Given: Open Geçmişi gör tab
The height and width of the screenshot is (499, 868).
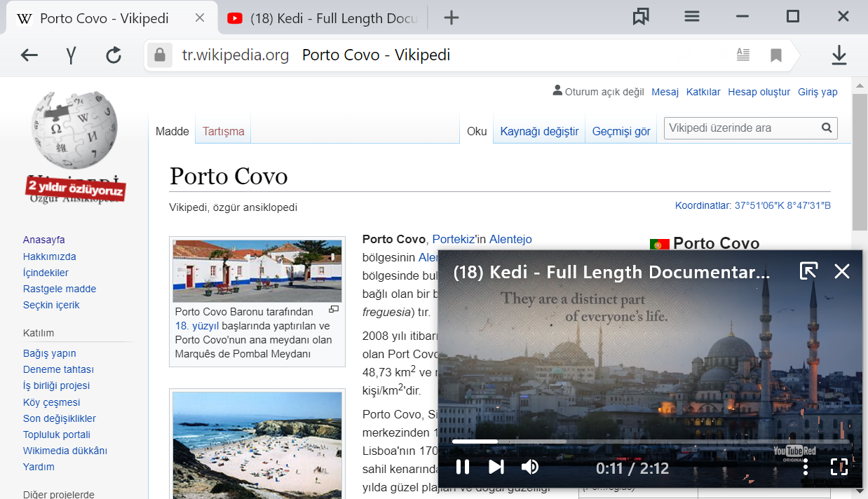Looking at the screenshot, I should click(621, 131).
